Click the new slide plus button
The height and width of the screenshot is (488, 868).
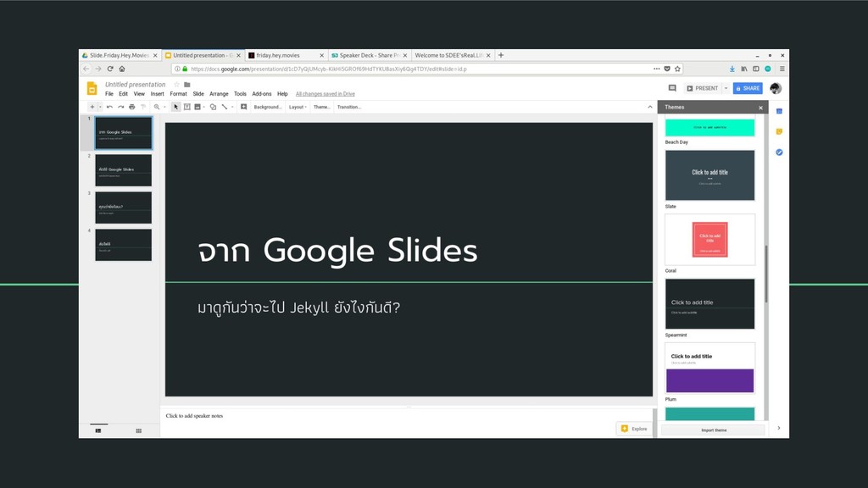tap(92, 107)
